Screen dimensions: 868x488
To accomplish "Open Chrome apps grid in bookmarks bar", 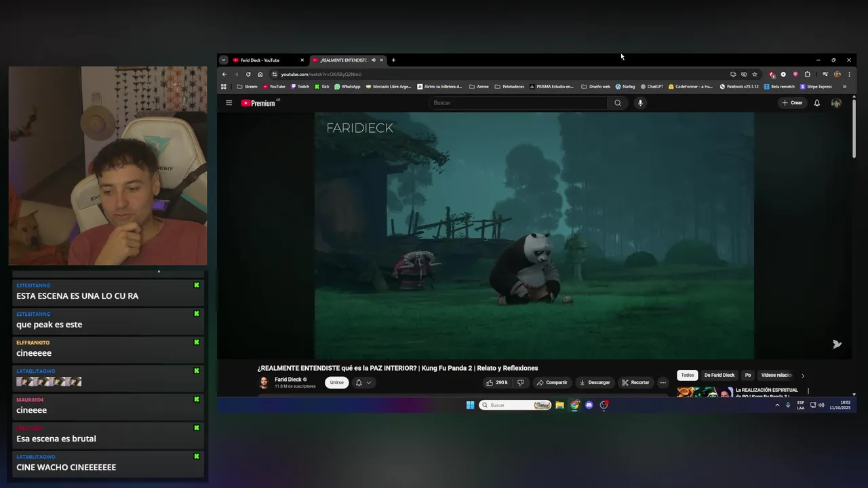I will pos(224,87).
